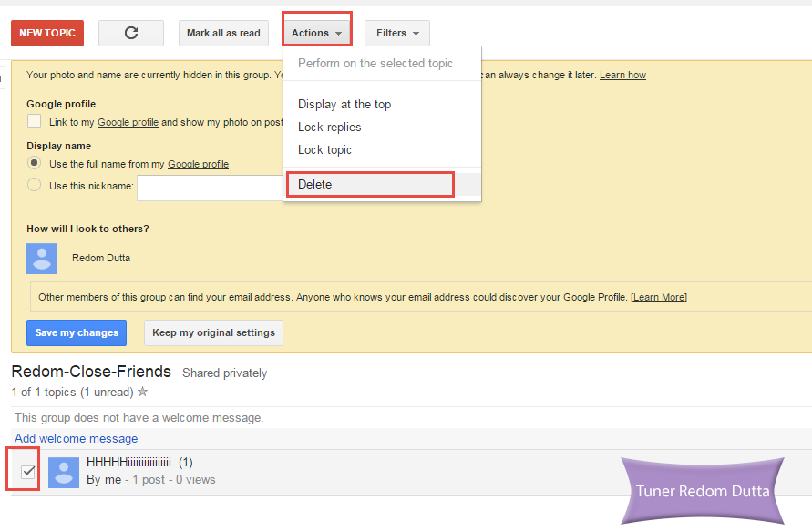The width and height of the screenshot is (812, 531).
Task: Click Mark all as read
Action: point(223,33)
